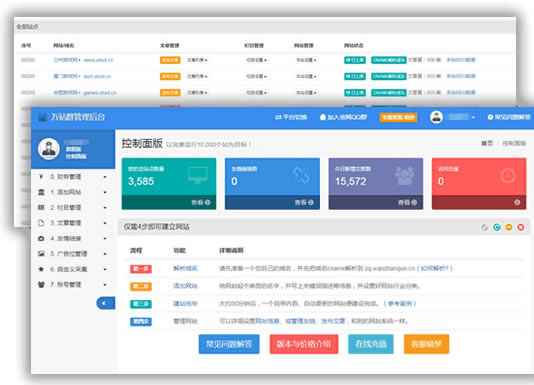Screen dimensions: 534x385
Task: Click the rightmost SEO link in games row, back window
Action: [x=461, y=93]
